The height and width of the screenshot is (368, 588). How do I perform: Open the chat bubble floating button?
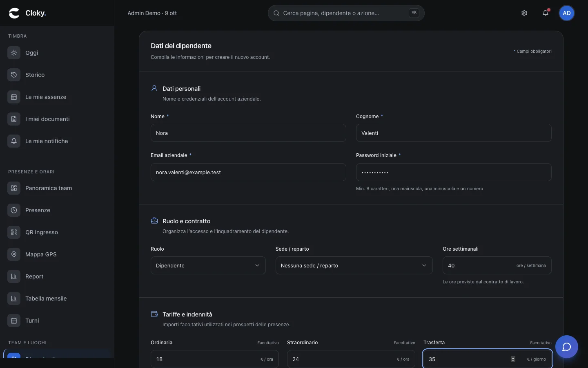pos(566,347)
